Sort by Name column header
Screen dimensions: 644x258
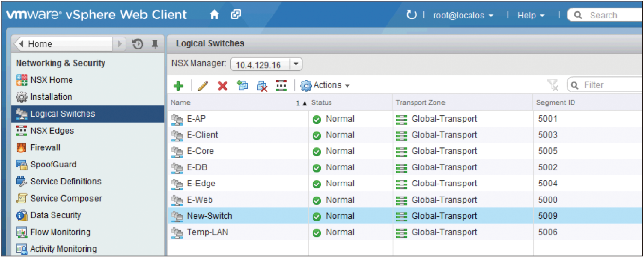coord(238,103)
